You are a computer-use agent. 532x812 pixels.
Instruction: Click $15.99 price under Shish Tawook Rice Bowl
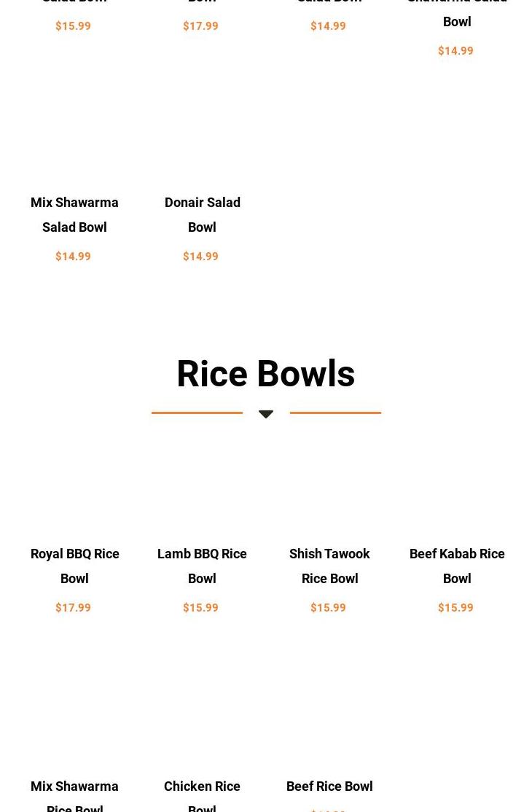click(x=328, y=607)
